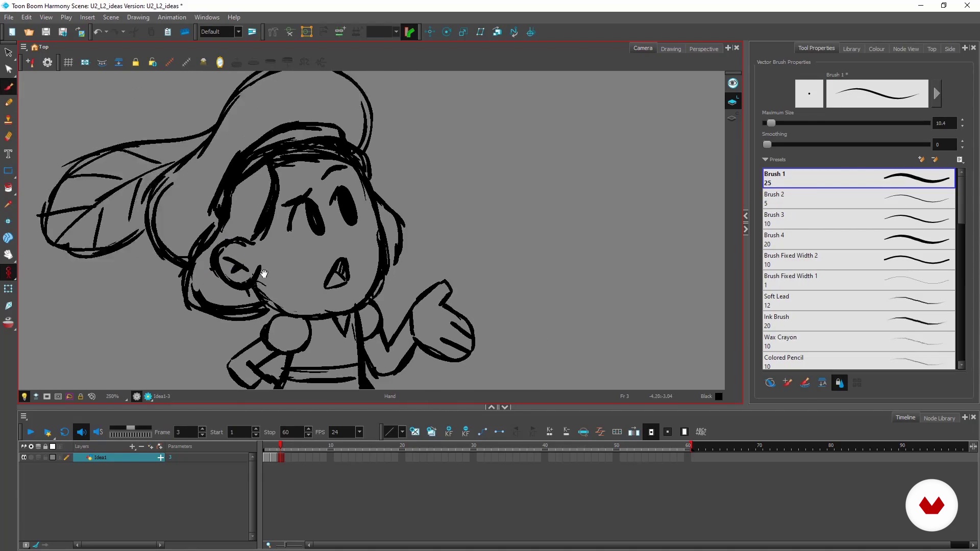The height and width of the screenshot is (551, 980).
Task: Click the Render View green icon
Action: pos(410,32)
